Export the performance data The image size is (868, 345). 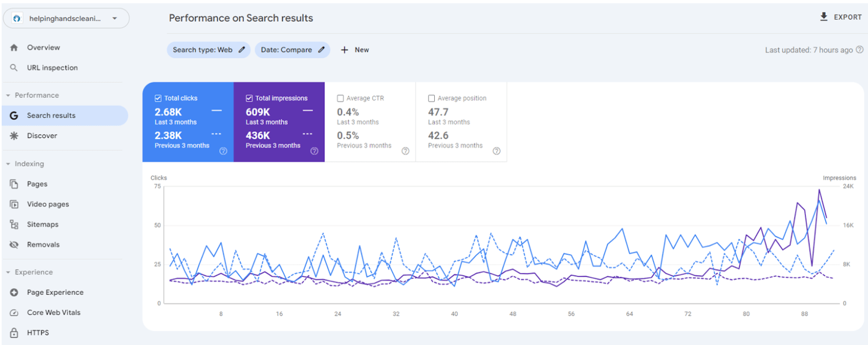coord(840,17)
